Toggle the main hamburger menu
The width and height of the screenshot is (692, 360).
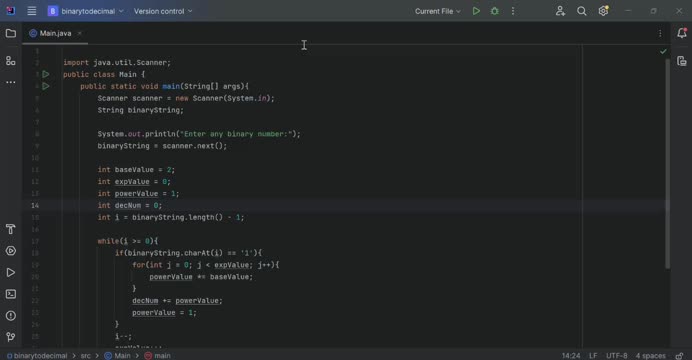click(x=32, y=11)
